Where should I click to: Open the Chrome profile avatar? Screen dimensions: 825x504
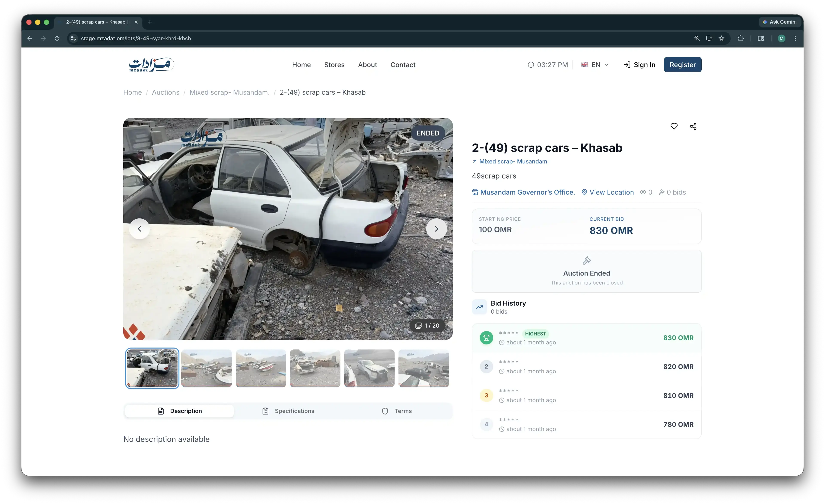[781, 38]
